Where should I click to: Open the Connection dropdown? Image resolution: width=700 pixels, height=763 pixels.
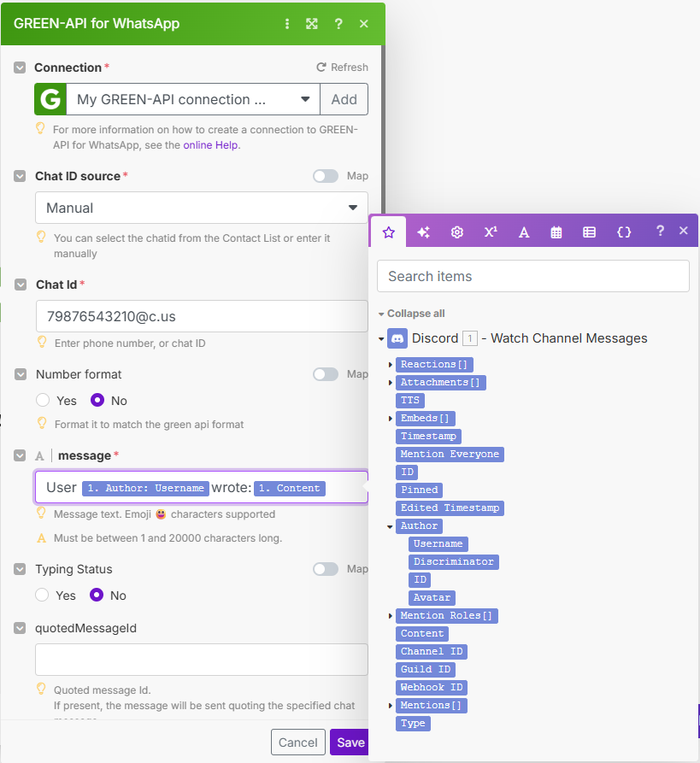tap(192, 99)
